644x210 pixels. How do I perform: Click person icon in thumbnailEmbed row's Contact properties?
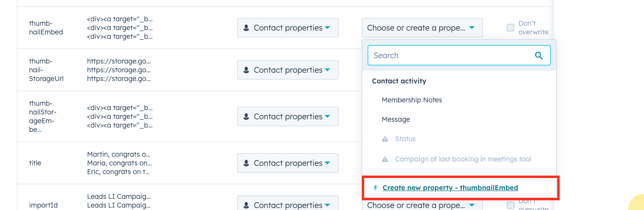tap(246, 28)
